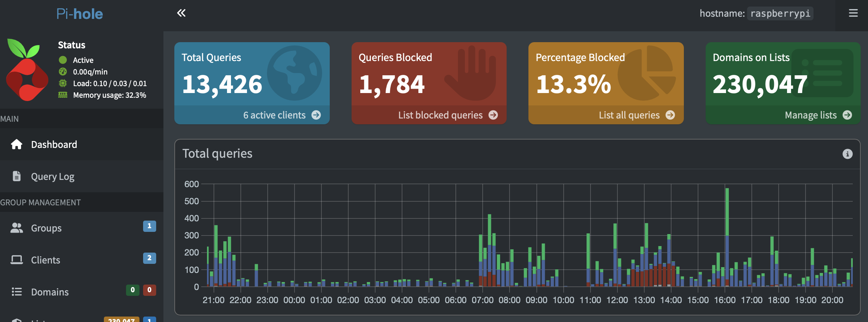Click the Groups count badge showing 1
Image resolution: width=868 pixels, height=322 pixels.
(x=149, y=226)
